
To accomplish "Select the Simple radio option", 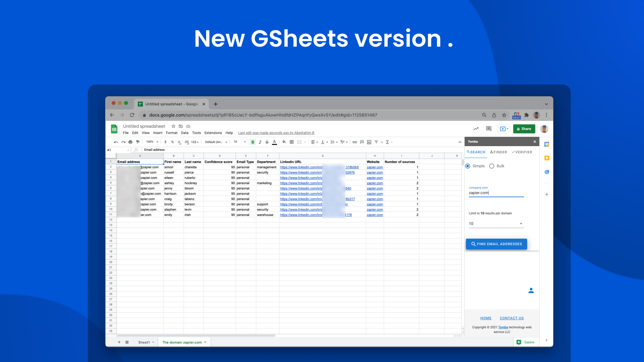I will (x=468, y=166).
